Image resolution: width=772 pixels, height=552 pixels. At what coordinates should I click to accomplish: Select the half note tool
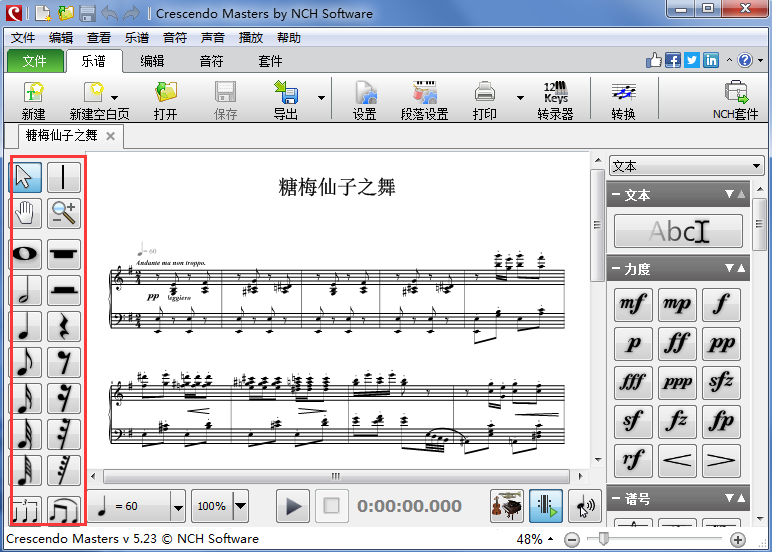[x=25, y=290]
